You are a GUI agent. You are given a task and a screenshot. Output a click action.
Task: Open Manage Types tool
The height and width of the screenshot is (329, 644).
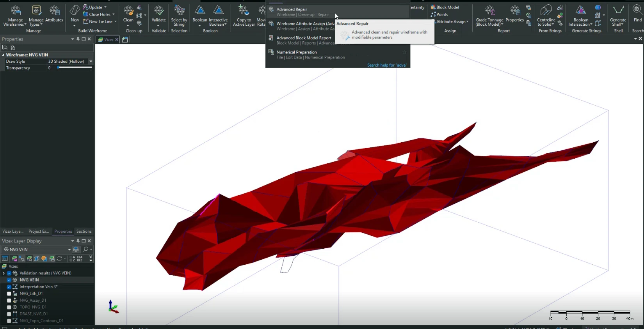36,16
